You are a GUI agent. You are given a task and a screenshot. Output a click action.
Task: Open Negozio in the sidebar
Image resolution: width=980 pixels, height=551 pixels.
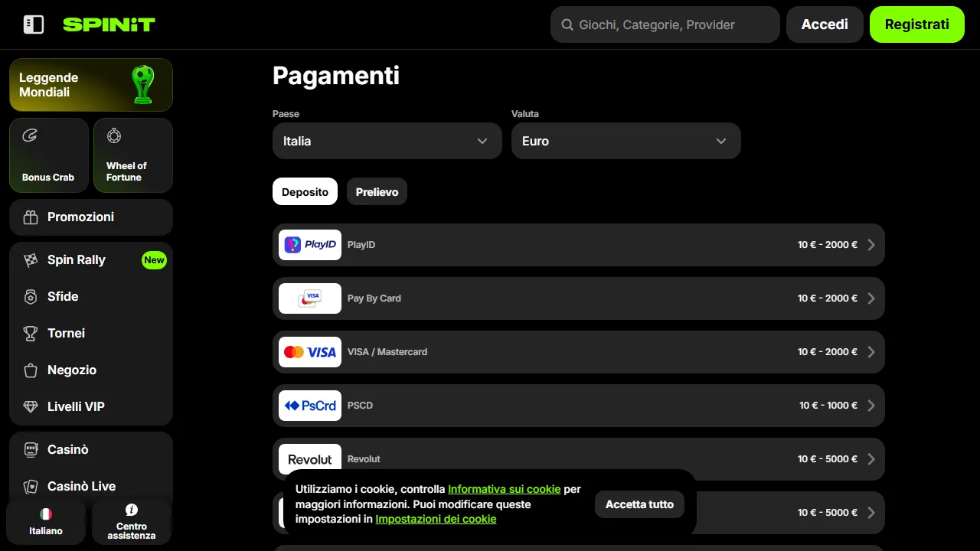click(91, 370)
